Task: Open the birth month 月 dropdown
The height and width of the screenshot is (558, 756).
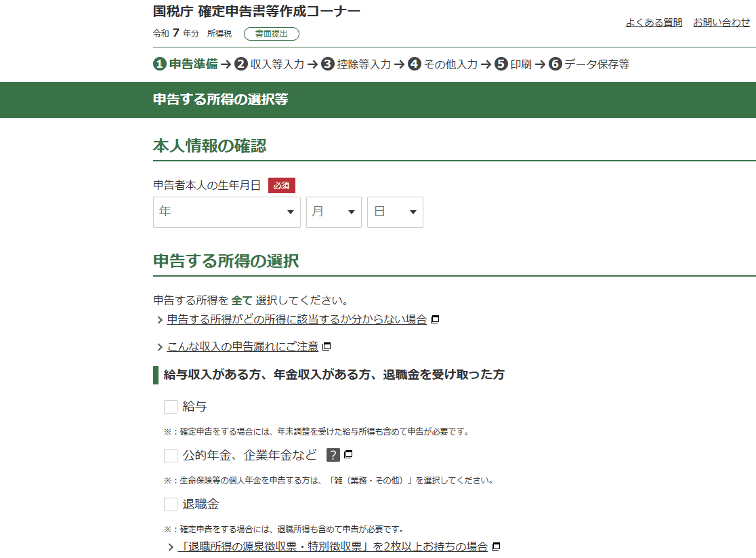Action: [x=333, y=212]
